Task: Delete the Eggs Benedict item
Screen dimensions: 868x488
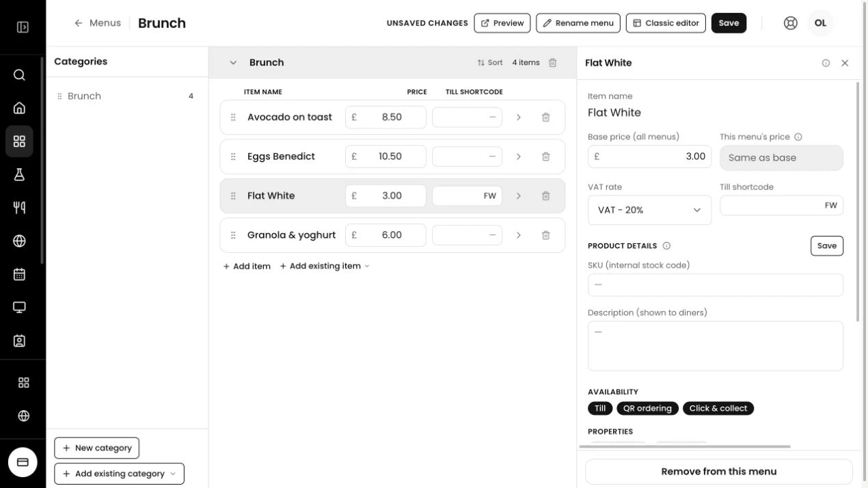Action: (x=545, y=157)
